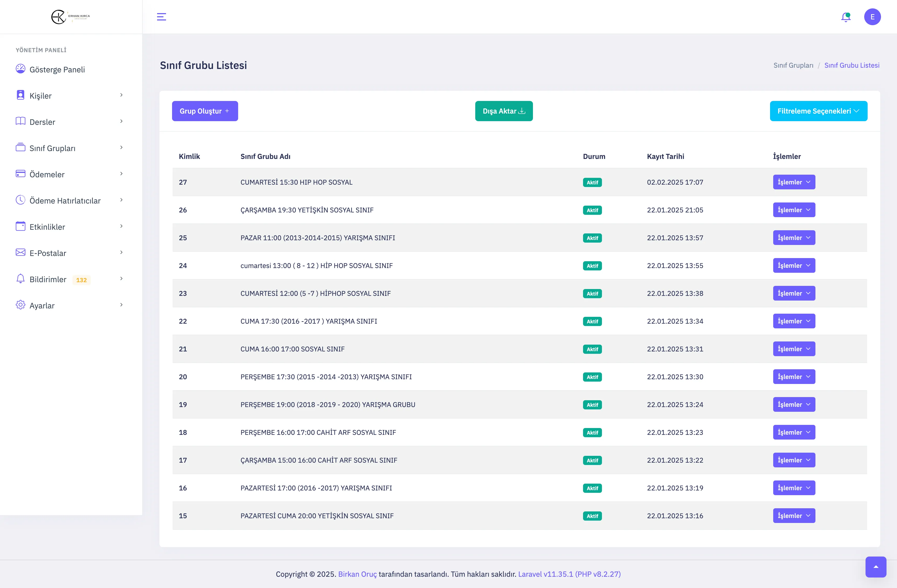897x588 pixels.
Task: Click the Erhan Kırca logo
Action: click(x=71, y=17)
